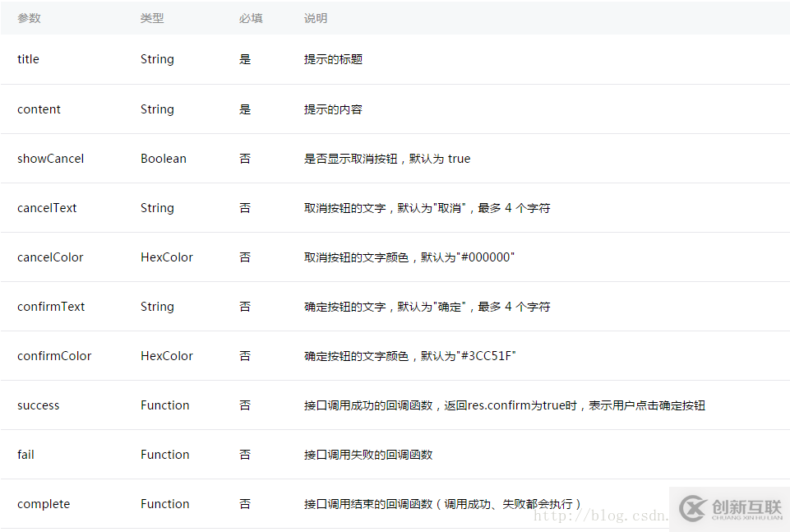
Task: Select the title parameter row
Action: [x=28, y=59]
